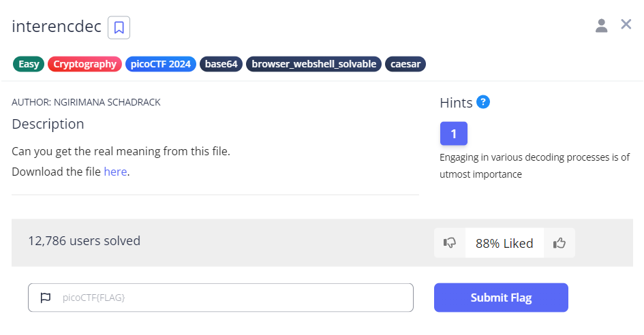
Task: Click the thumbs down dislike icon
Action: coord(450,243)
